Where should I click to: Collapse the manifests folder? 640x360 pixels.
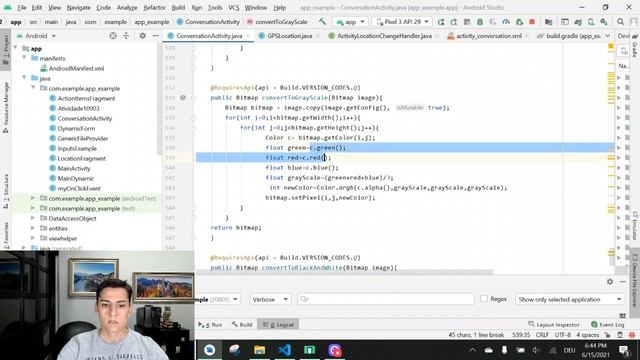(x=24, y=58)
